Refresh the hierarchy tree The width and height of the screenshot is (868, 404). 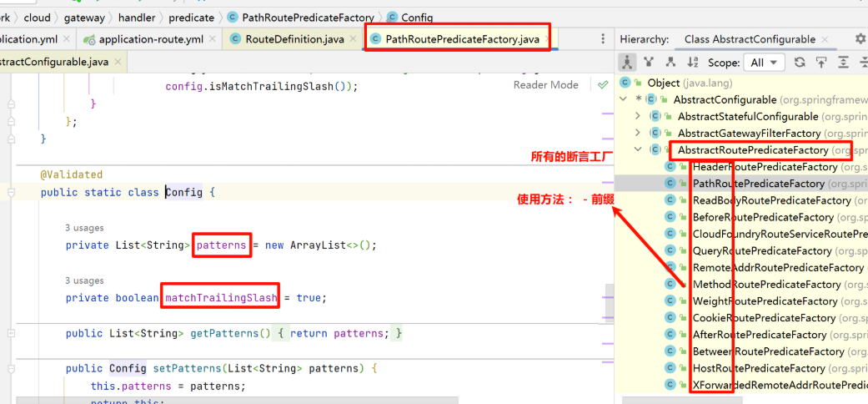(x=800, y=63)
